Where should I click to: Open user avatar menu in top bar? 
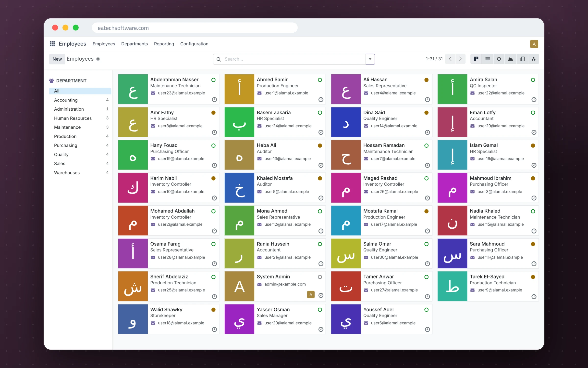coord(534,44)
